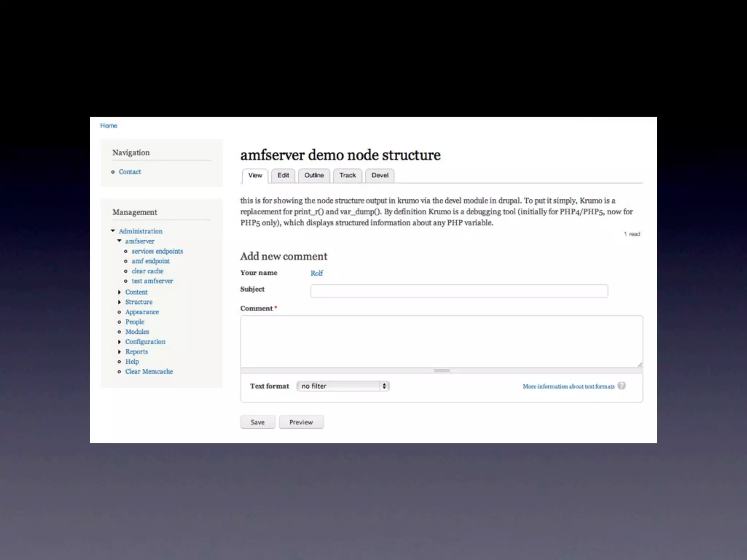Focus the Subject input field
Viewport: 747px width, 560px height.
point(459,291)
